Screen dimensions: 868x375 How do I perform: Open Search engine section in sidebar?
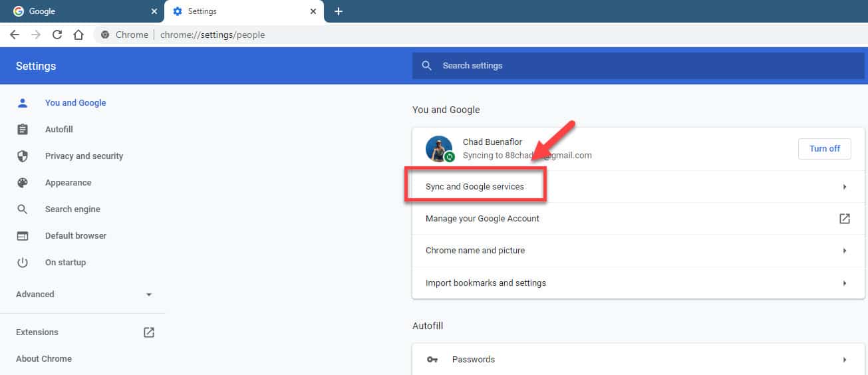[72, 209]
